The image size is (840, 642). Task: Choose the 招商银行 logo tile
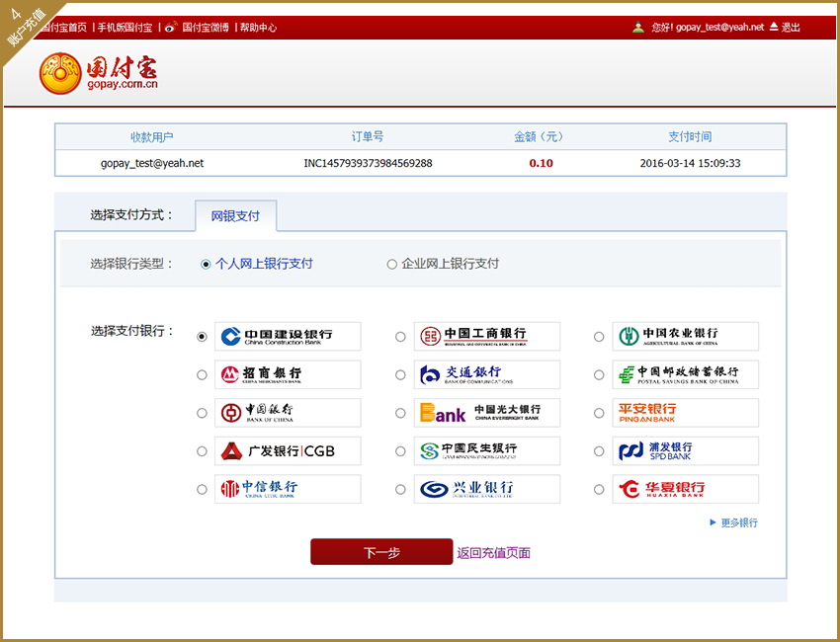[288, 374]
